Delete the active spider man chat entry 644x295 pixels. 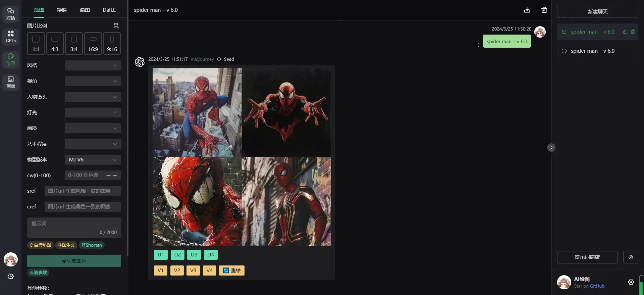click(x=633, y=32)
